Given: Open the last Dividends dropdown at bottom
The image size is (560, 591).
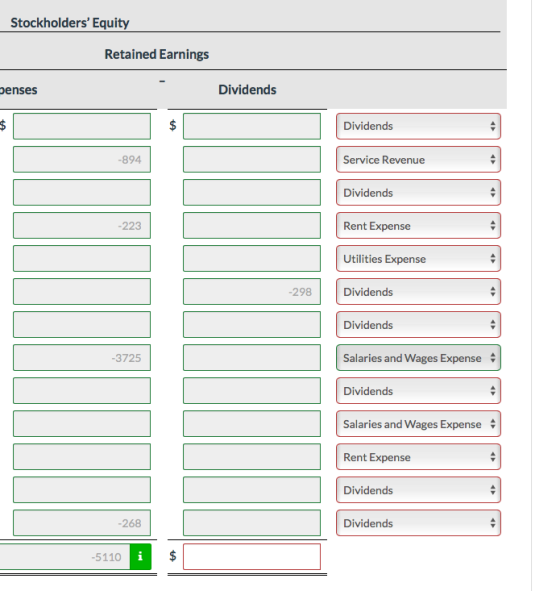Looking at the screenshot, I should click(x=418, y=523).
